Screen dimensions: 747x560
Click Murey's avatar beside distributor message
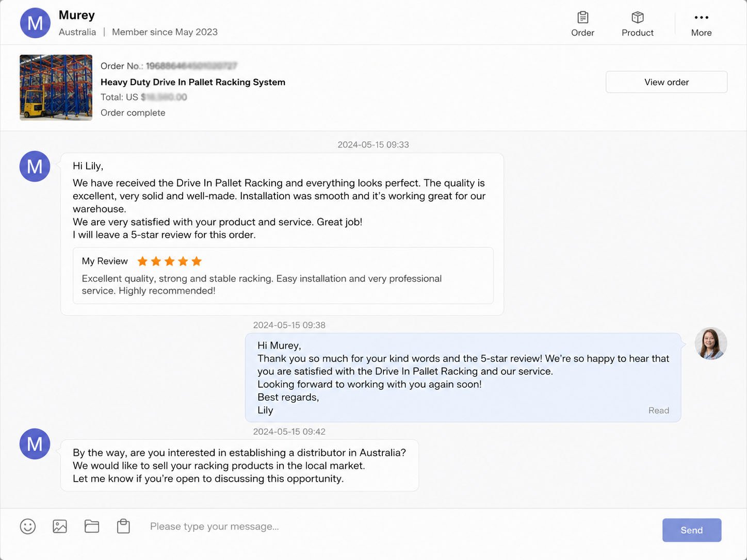tap(35, 444)
